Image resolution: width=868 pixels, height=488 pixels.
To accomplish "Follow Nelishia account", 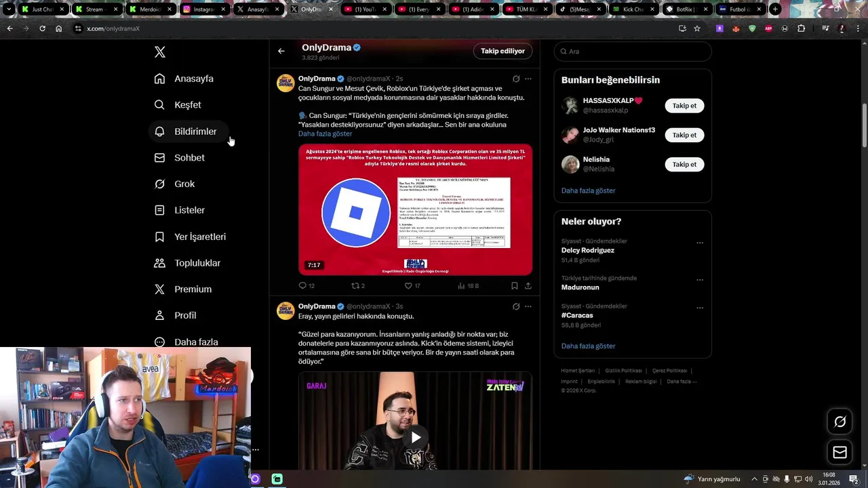I will click(x=684, y=164).
